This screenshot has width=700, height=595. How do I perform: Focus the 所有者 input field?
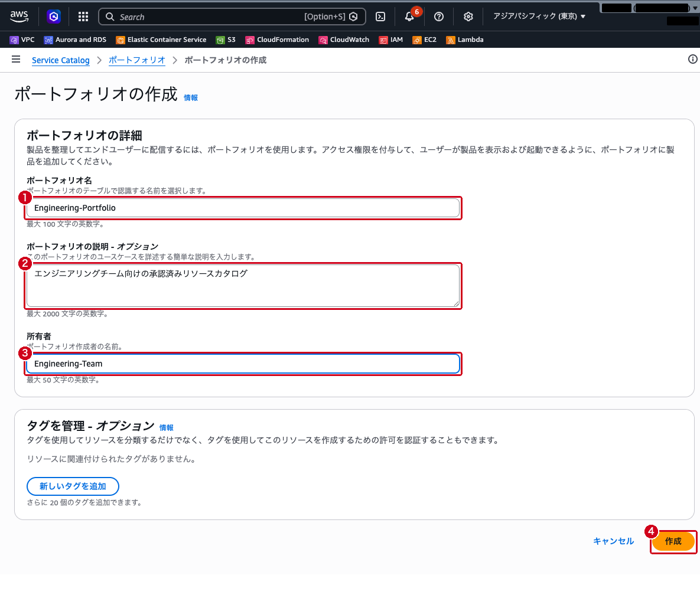click(x=243, y=364)
